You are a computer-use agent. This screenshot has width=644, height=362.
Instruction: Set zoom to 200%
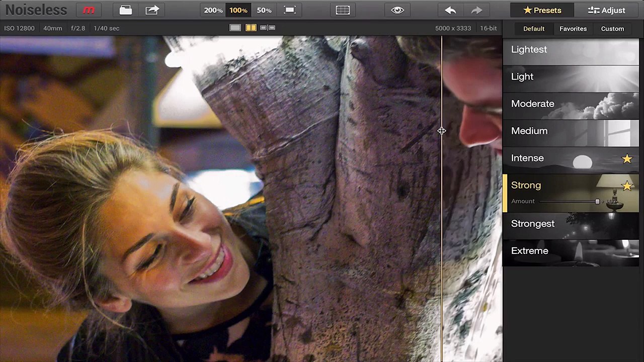click(213, 10)
